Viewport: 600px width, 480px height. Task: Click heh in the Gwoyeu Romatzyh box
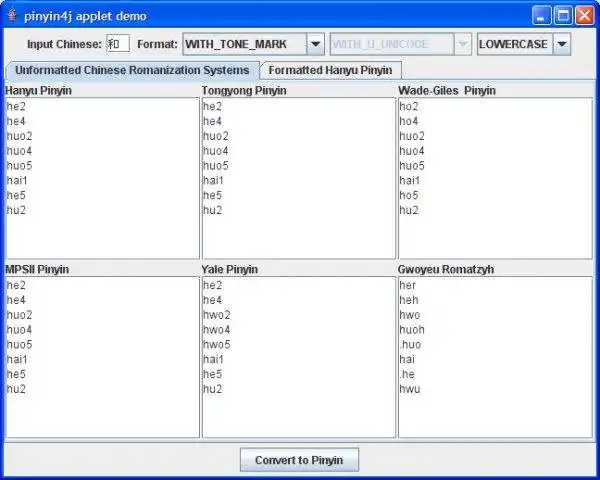[409, 300]
